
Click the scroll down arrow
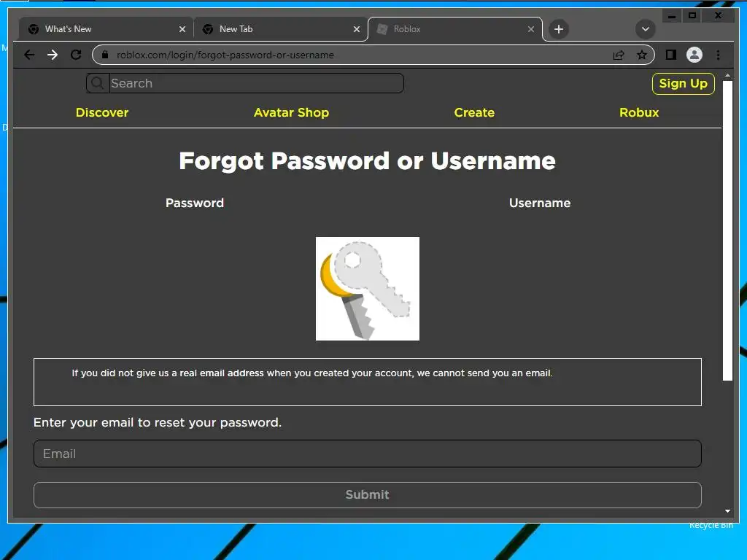click(x=727, y=511)
